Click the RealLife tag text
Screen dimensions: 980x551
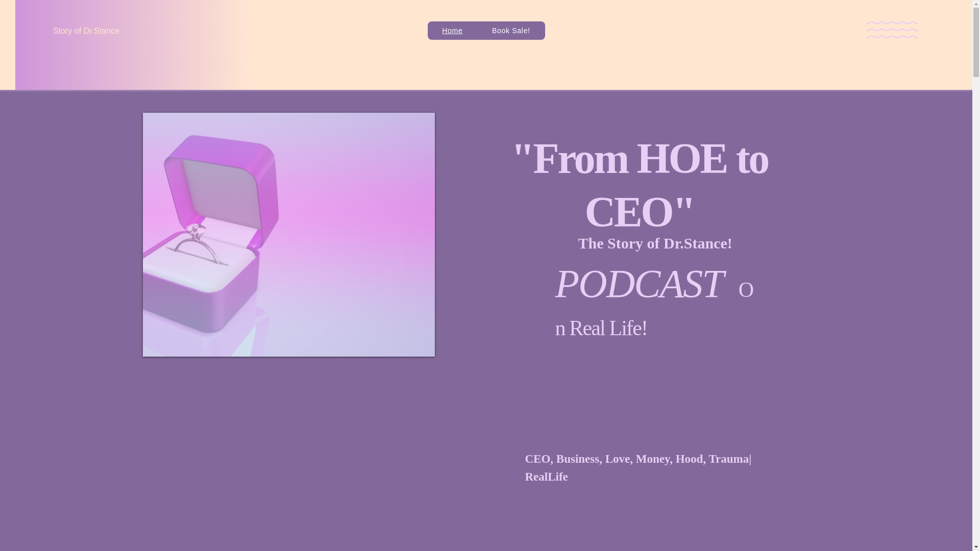[x=546, y=477]
